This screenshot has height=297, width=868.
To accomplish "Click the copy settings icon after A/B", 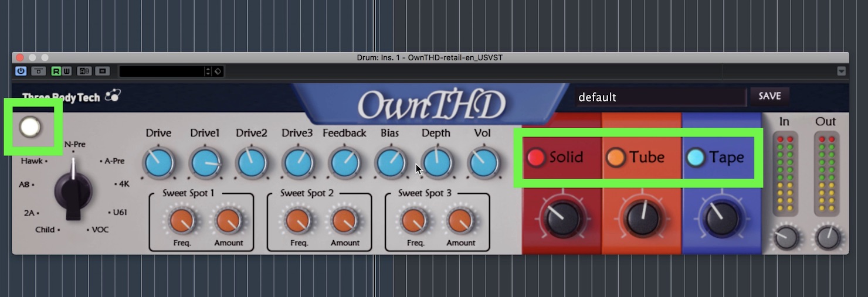I will click(103, 71).
